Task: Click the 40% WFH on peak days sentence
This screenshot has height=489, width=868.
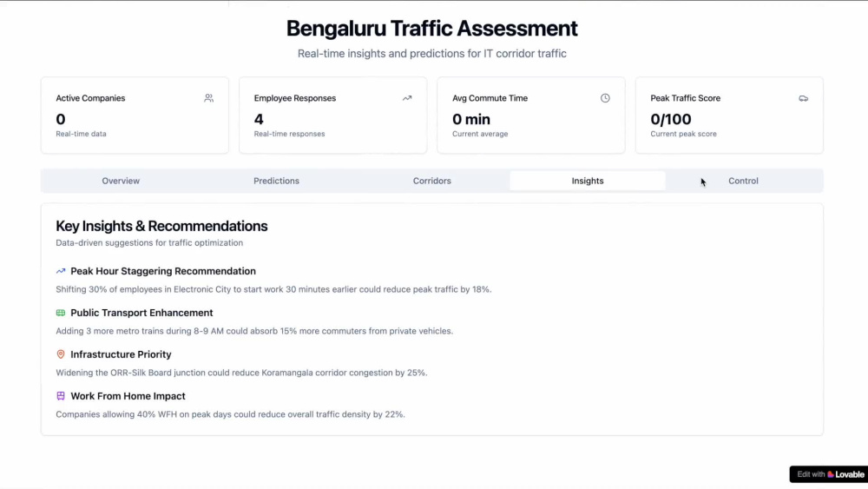Action: (230, 414)
